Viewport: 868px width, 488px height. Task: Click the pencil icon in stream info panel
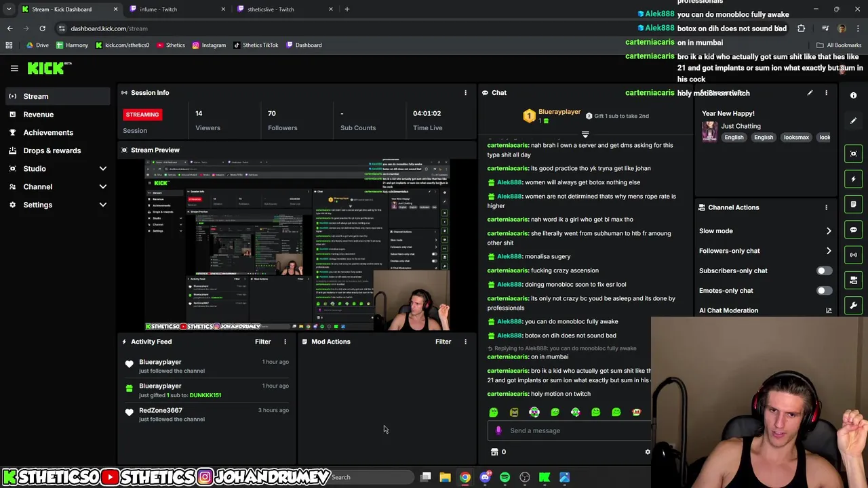tap(810, 93)
